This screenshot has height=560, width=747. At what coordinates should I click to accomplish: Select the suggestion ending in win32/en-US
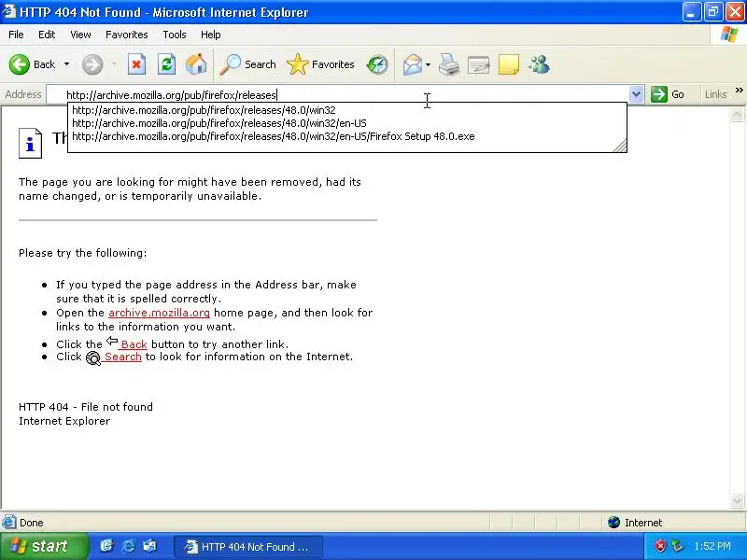pyautogui.click(x=347, y=123)
